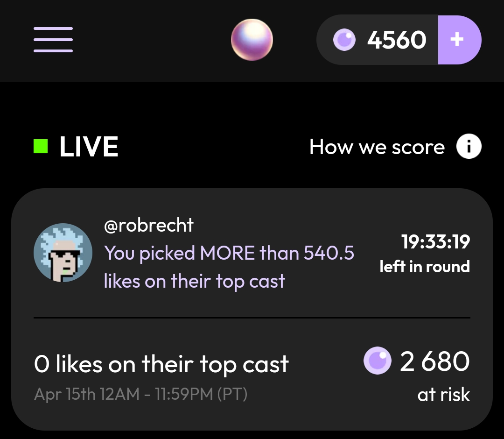The height and width of the screenshot is (439, 504).
Task: Open the How we score link
Action: 377,147
